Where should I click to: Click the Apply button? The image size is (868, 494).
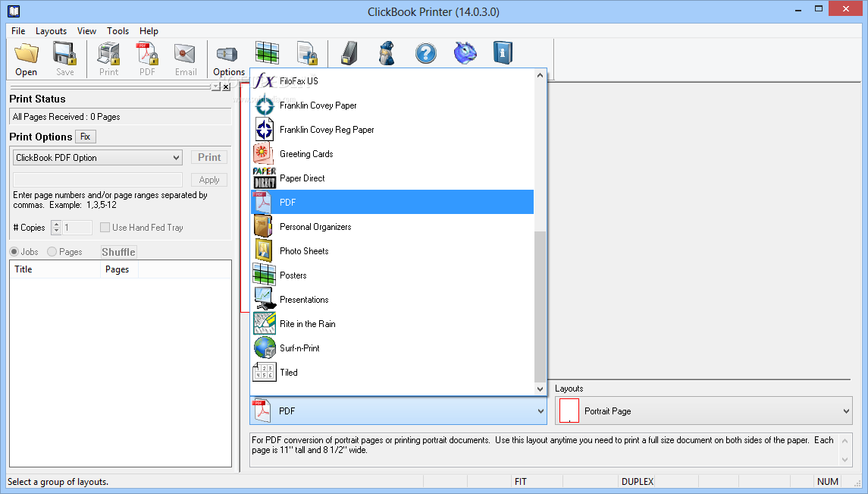pyautogui.click(x=209, y=180)
